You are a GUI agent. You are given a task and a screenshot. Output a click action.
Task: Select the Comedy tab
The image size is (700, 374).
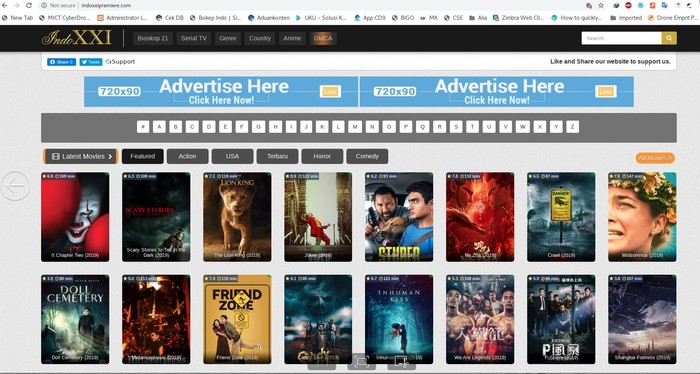(367, 156)
